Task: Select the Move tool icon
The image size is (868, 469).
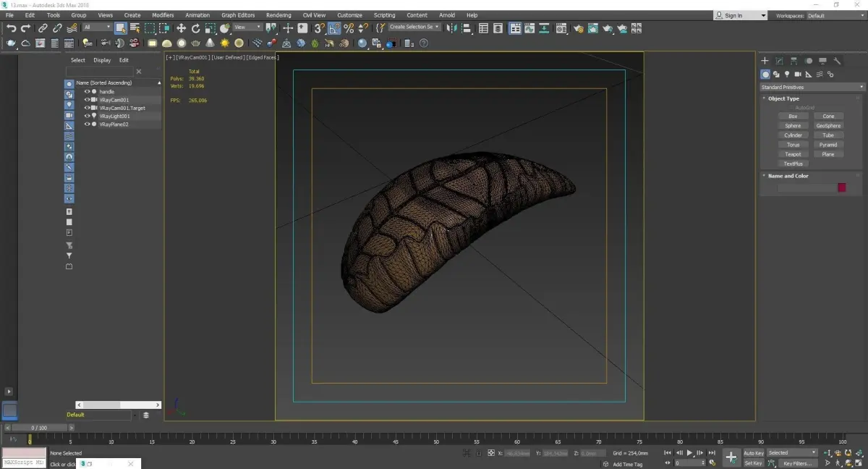Action: (x=181, y=28)
